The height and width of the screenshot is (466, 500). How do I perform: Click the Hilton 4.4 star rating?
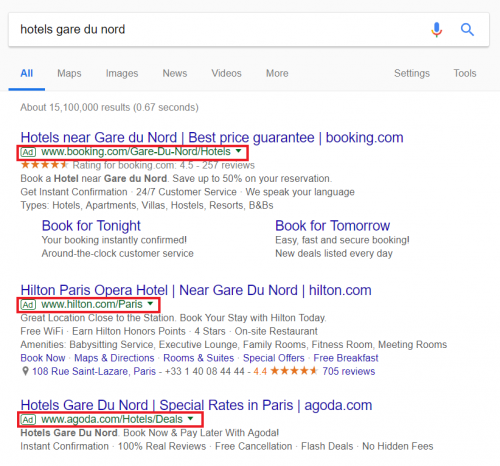(294, 371)
